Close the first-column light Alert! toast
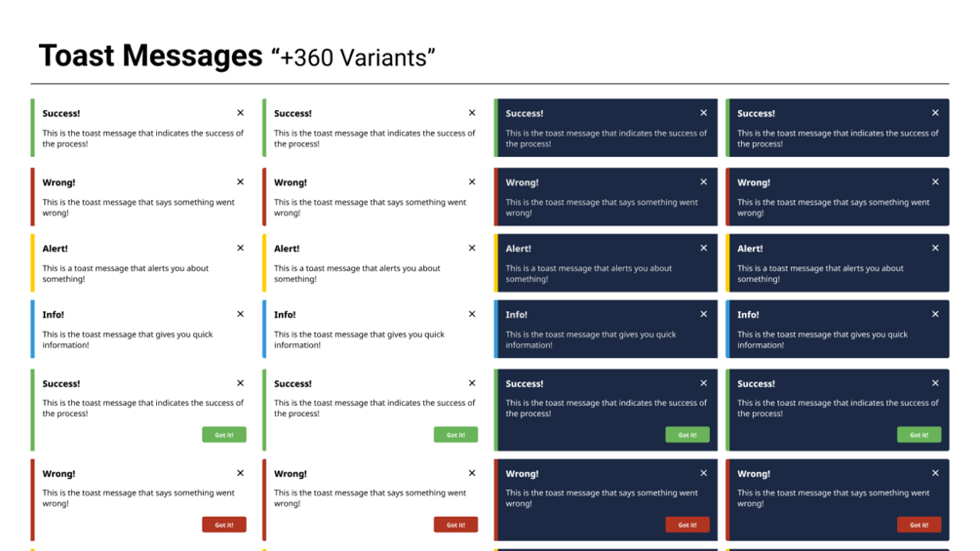The image size is (980, 551). pyautogui.click(x=240, y=248)
